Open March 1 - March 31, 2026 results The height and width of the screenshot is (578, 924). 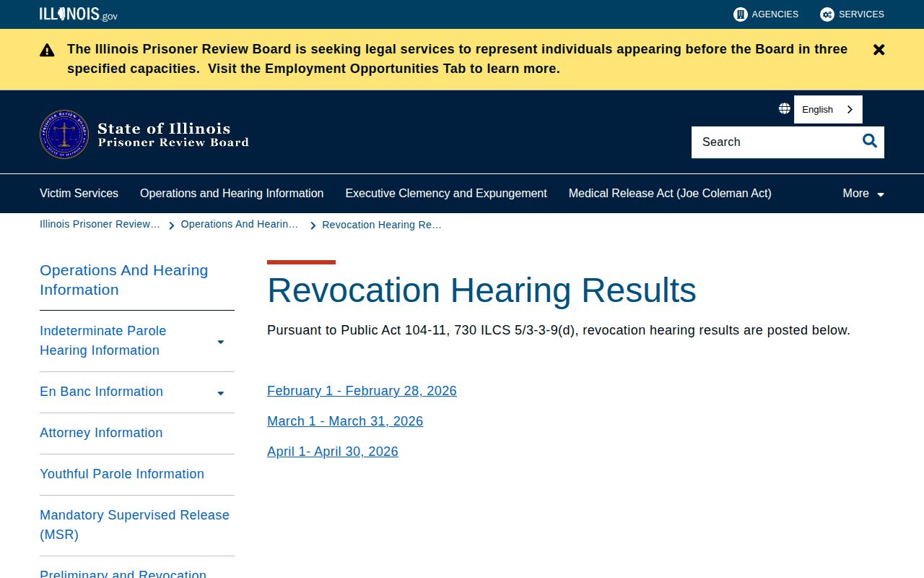[x=345, y=421]
